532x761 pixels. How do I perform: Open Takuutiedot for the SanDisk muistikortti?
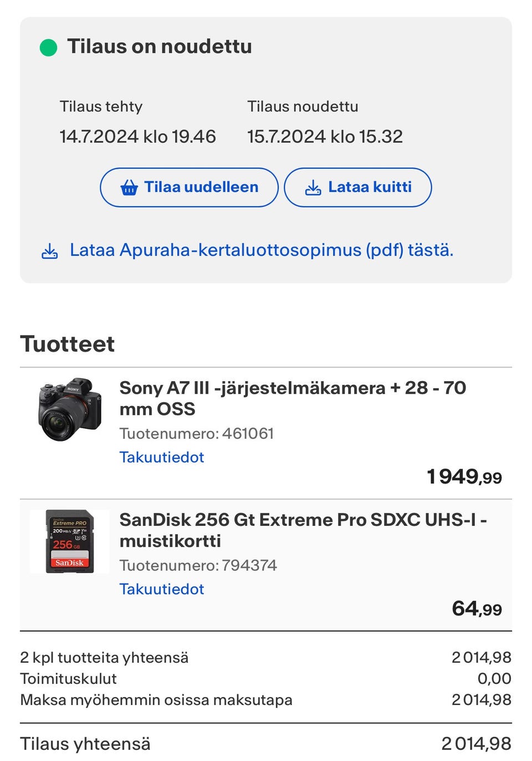[x=162, y=589]
